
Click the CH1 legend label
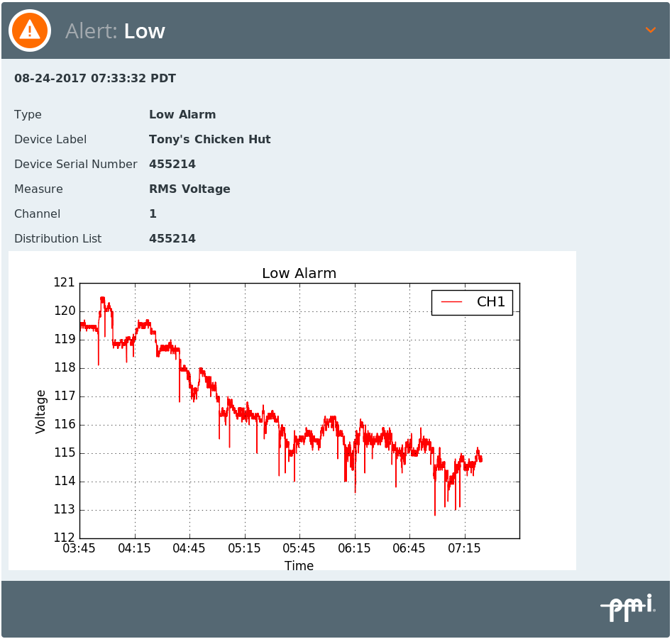[x=490, y=302]
